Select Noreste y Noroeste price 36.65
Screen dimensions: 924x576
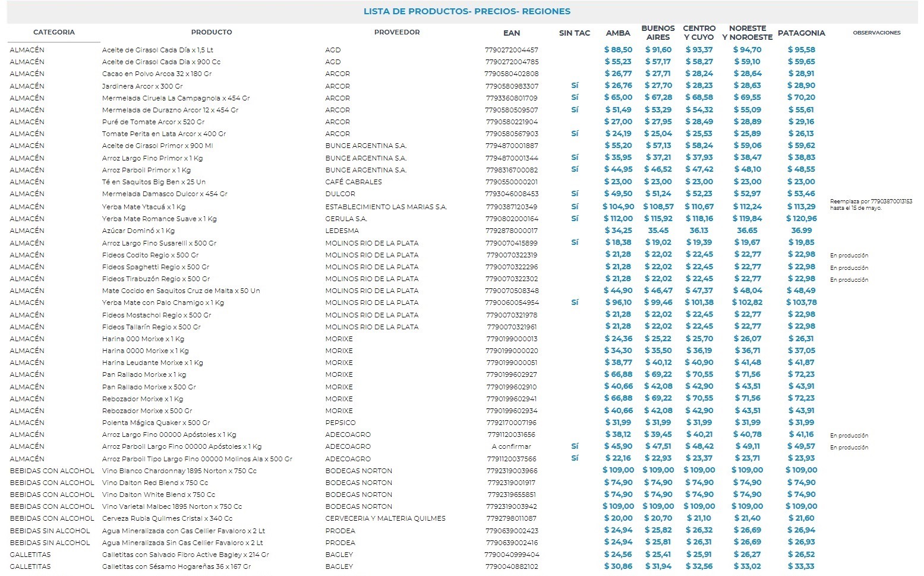[x=748, y=230]
